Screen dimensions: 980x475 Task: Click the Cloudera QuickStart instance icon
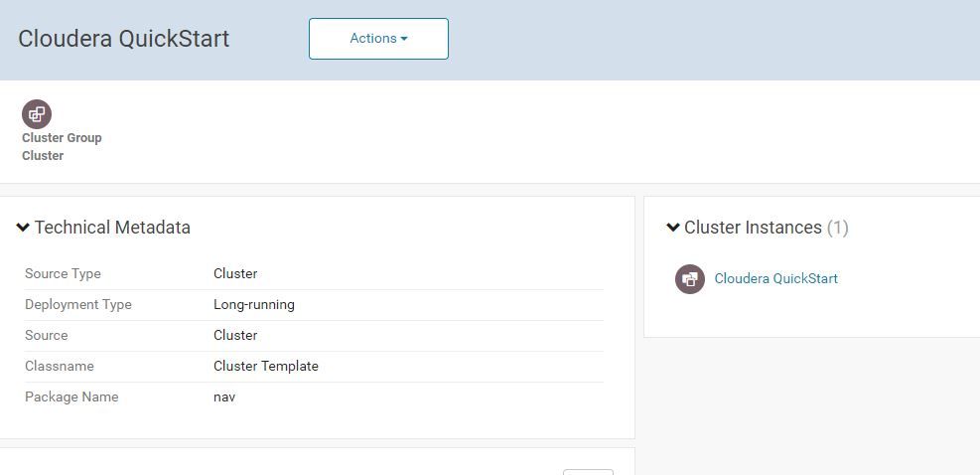click(x=690, y=279)
